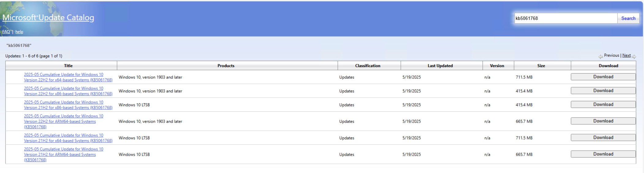Viewport: 644px width, 173px height.
Task: Click Windows 10 LTSB in the 21H2 x86 row
Action: [x=134, y=105]
